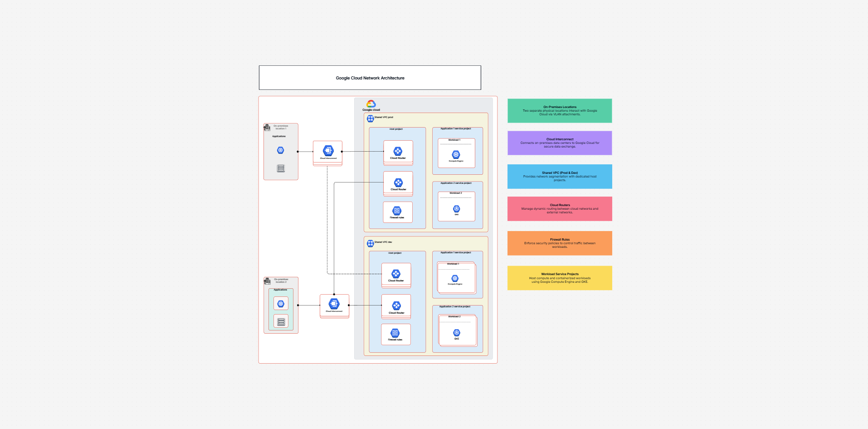This screenshot has width=868, height=429.
Task: Click the 'Applications' label in On-premises location 1
Action: 279,136
